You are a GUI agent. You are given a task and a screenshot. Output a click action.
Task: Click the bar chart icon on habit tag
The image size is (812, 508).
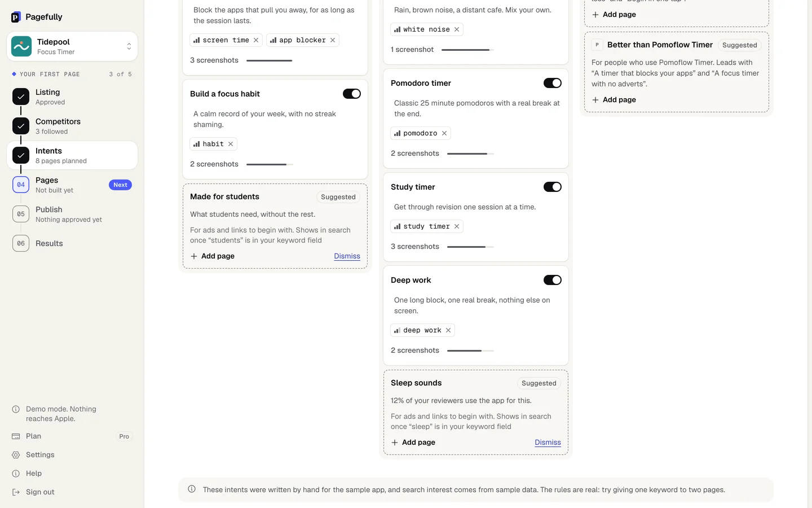(196, 144)
